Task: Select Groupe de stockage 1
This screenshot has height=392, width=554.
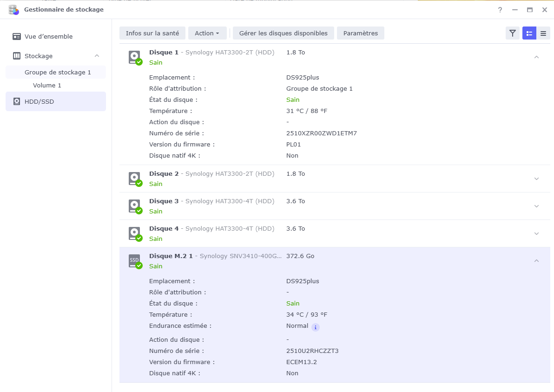Action: pyautogui.click(x=58, y=72)
